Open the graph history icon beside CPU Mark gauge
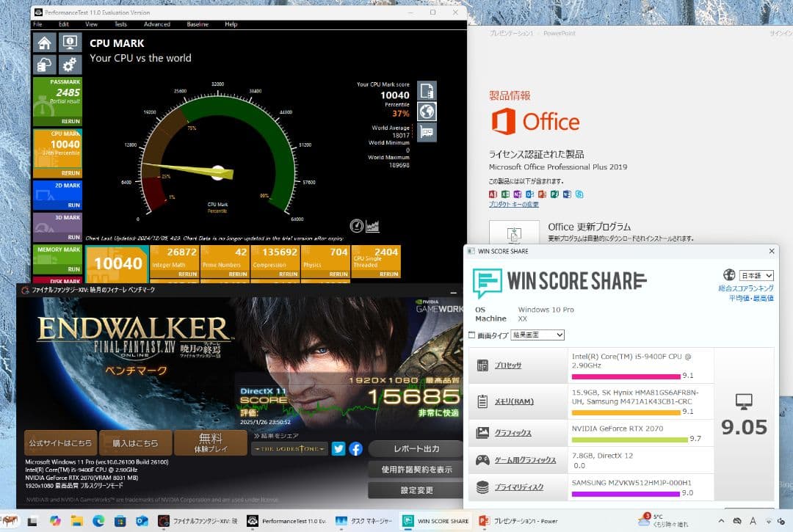 (373, 225)
